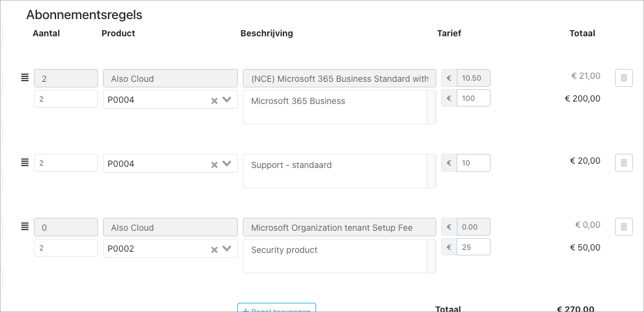Click the Microsoft Organization tenant Setup Fee field
Screen dimensions: 644x312
(339, 227)
